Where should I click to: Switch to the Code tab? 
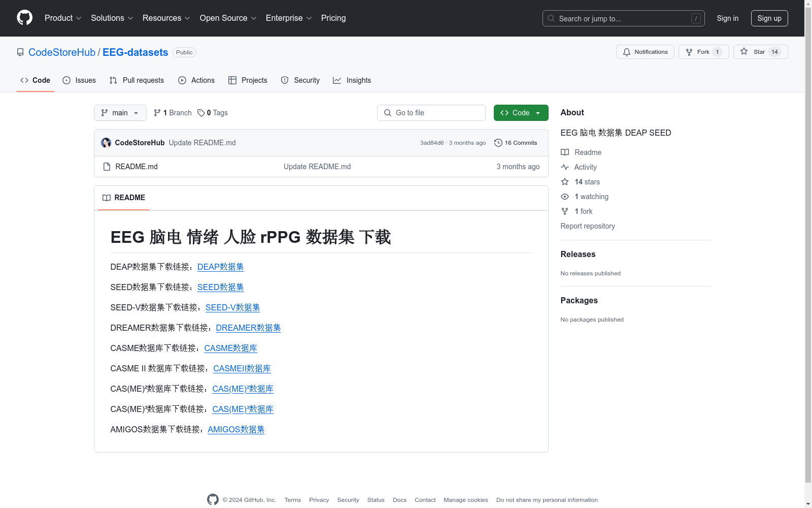coord(36,80)
